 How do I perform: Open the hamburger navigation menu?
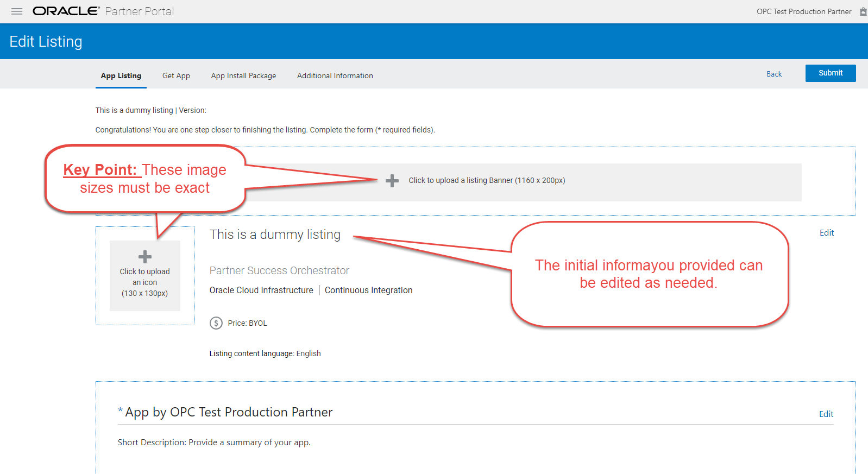tap(17, 11)
